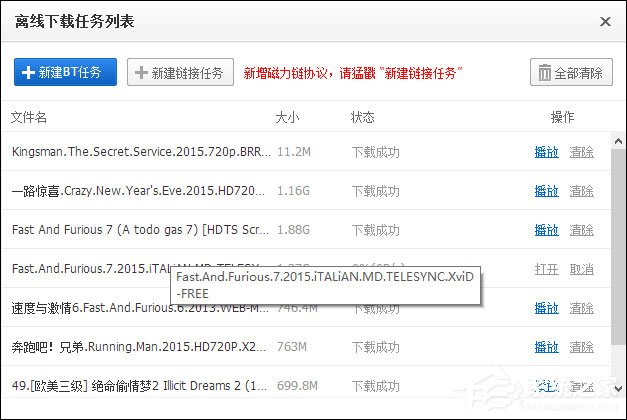Play Fast And Furious 7 (A todo gas 7)
Image resolution: width=627 pixels, height=420 pixels.
547,230
